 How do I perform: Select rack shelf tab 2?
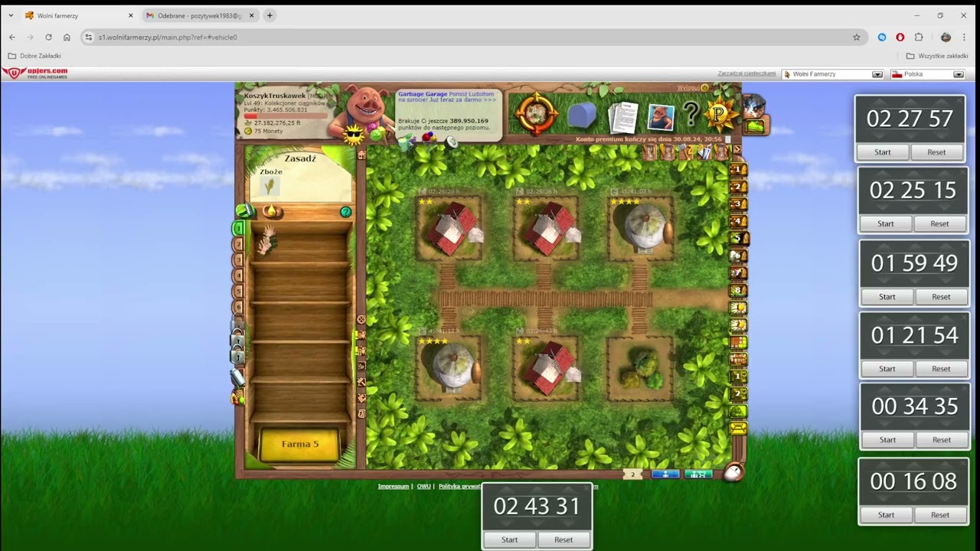coord(238,244)
